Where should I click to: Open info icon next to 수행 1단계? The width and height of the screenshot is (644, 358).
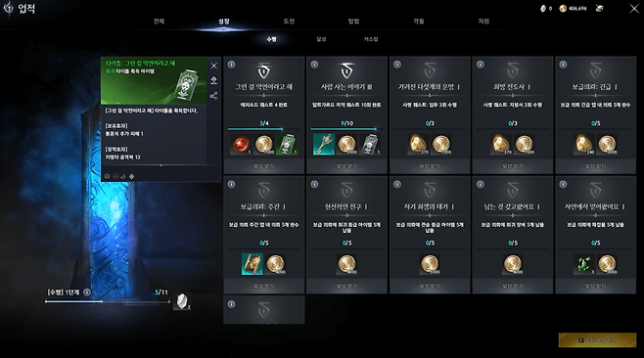coord(87,292)
